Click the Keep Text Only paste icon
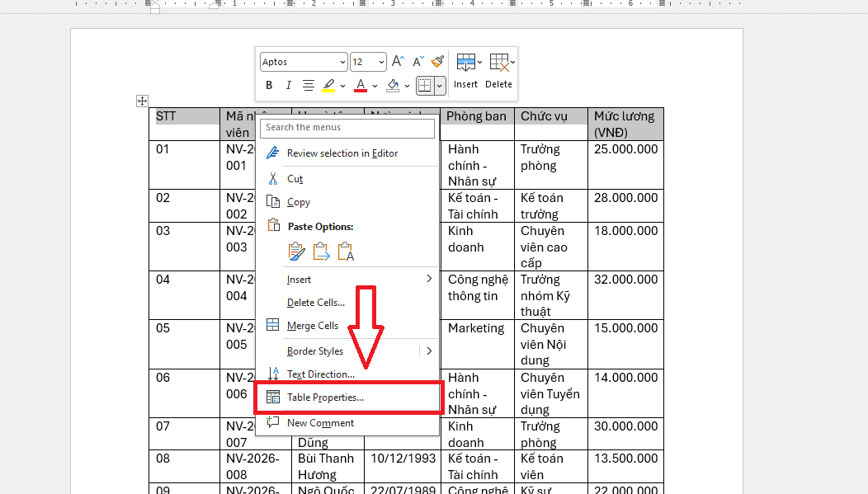This screenshot has width=868, height=494. (x=346, y=252)
